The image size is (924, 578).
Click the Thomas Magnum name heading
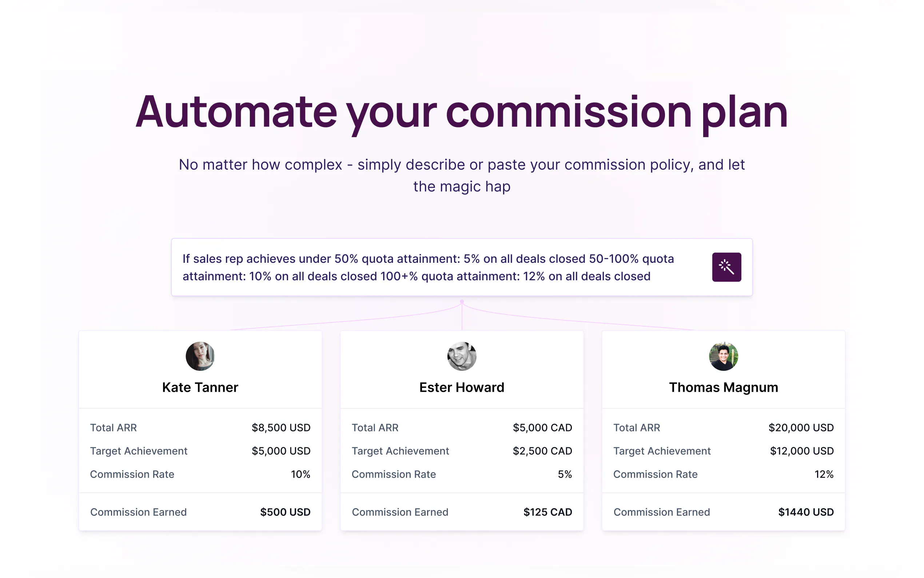coord(723,387)
